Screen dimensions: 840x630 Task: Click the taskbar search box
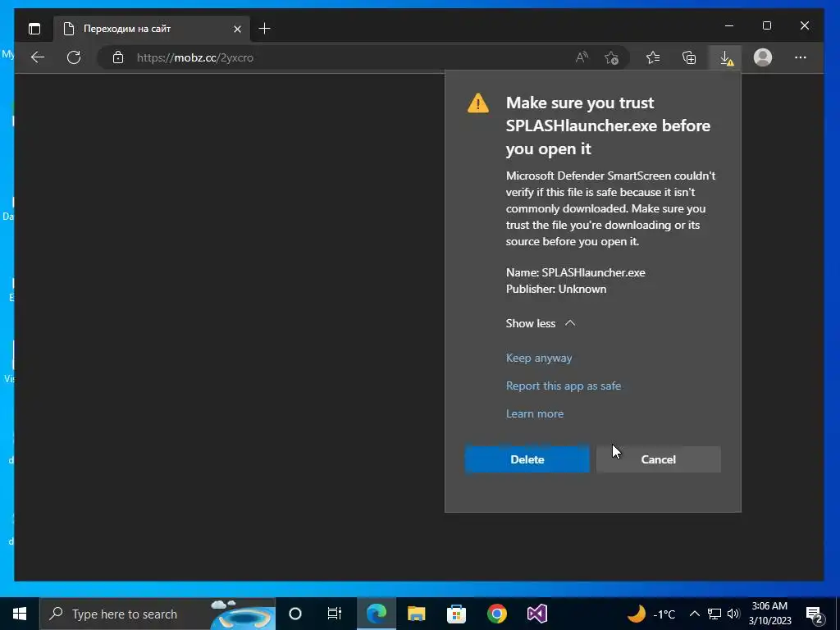[x=157, y=614]
